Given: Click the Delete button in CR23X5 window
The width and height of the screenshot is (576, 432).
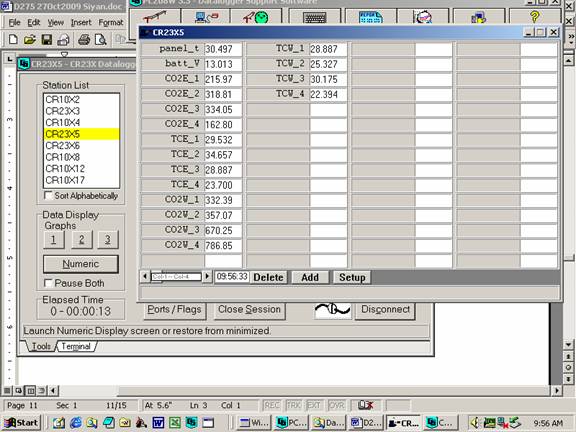Looking at the screenshot, I should click(x=268, y=277).
